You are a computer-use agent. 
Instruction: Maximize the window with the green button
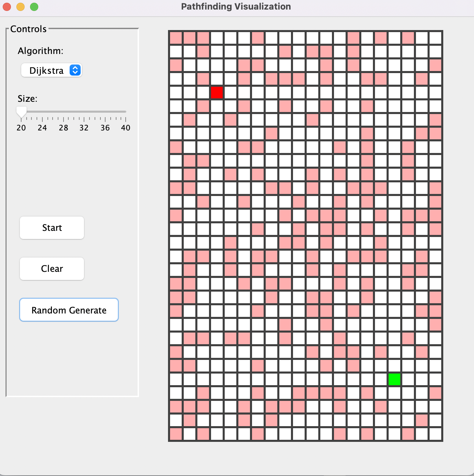pos(34,7)
